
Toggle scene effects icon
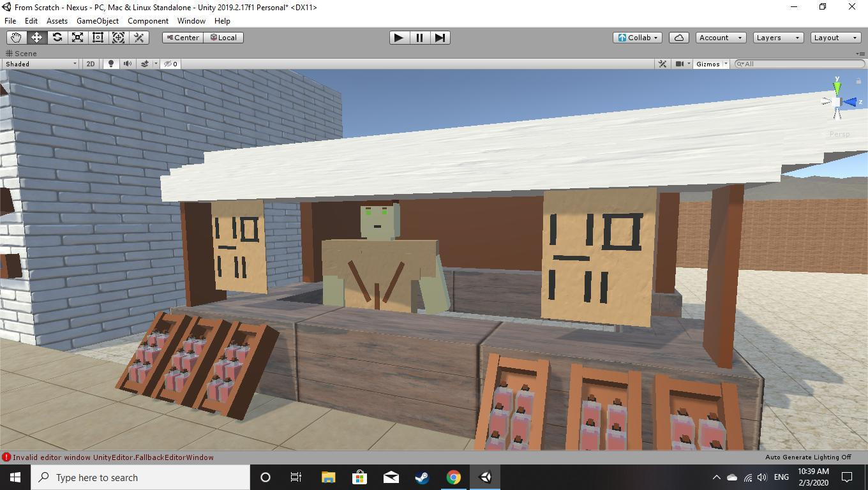145,64
